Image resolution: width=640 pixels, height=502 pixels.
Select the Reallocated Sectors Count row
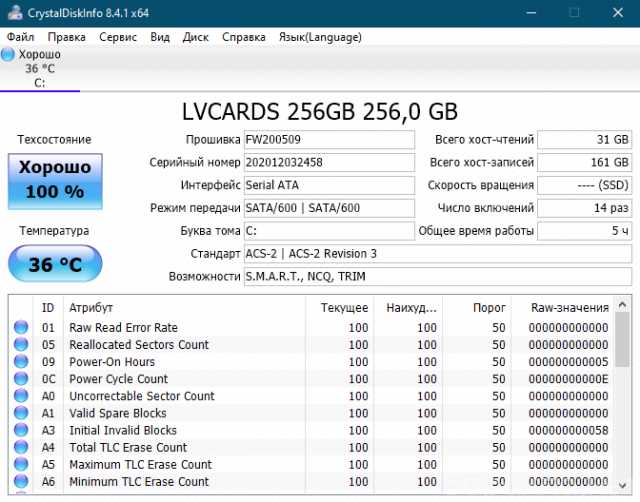[311, 344]
